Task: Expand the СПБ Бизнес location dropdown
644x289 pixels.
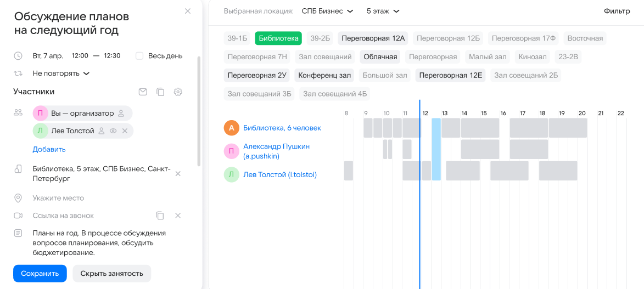Action: tap(327, 11)
